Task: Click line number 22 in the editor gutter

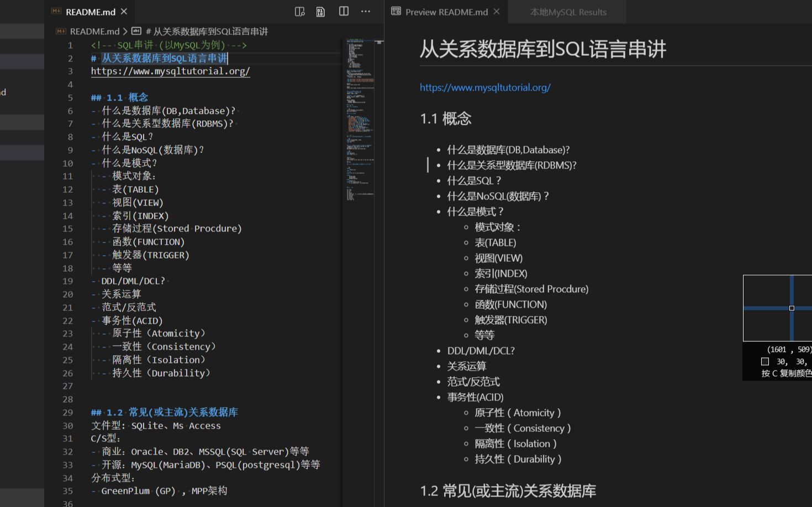Action: [x=67, y=320]
